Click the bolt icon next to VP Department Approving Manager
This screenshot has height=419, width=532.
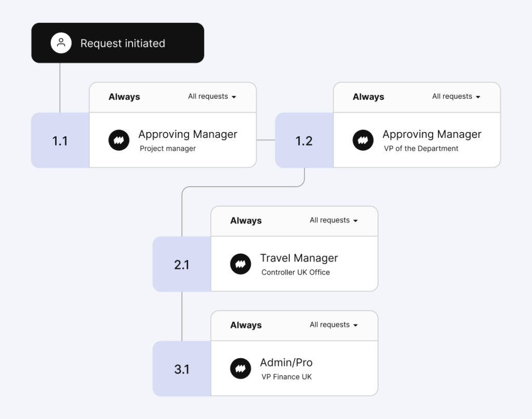(363, 140)
